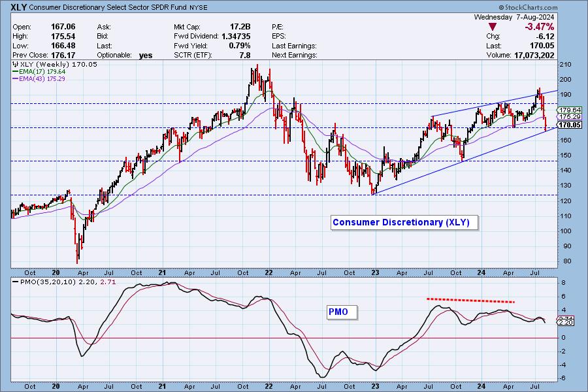Click the black PMO(35,20,10) legend line

coord(16,282)
